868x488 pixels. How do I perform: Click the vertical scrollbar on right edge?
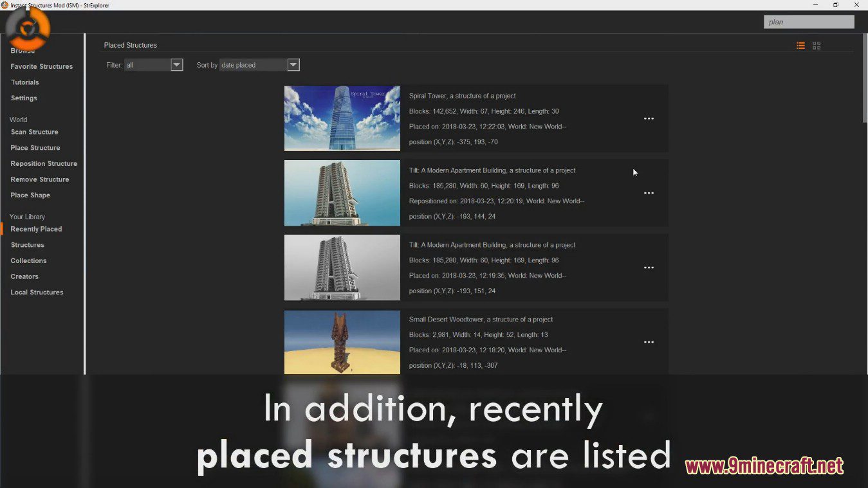[x=864, y=84]
